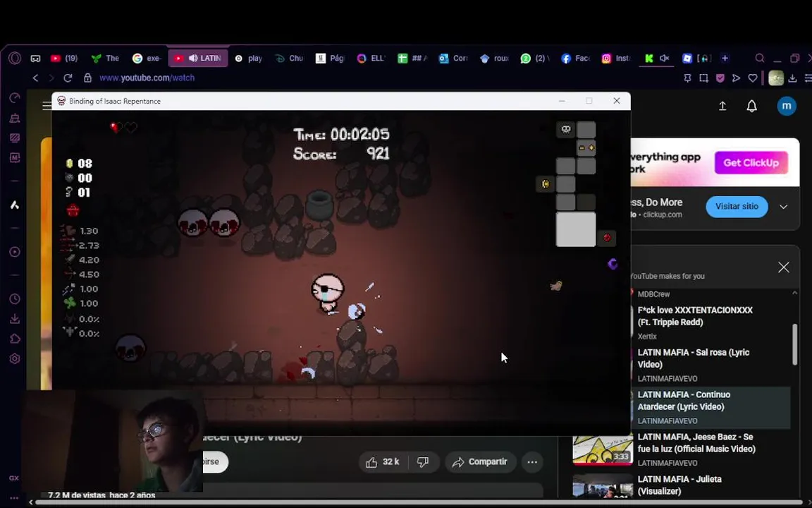Open video more actions ellipsis

pyautogui.click(x=532, y=462)
